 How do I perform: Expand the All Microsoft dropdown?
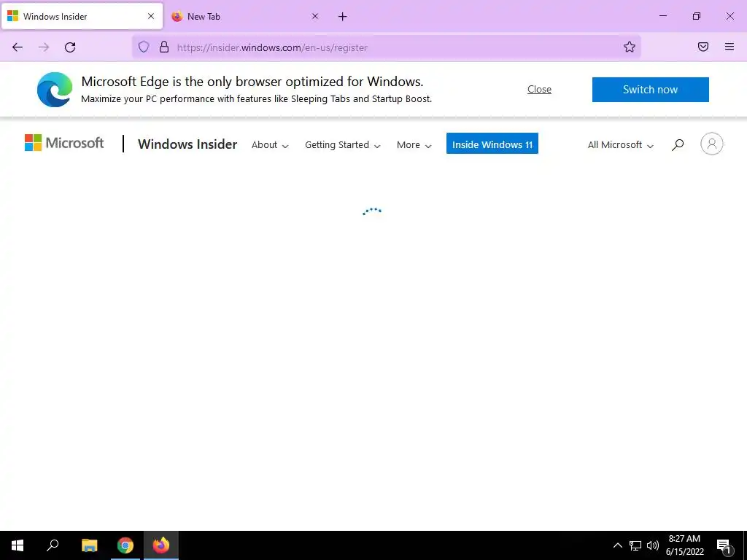(620, 145)
